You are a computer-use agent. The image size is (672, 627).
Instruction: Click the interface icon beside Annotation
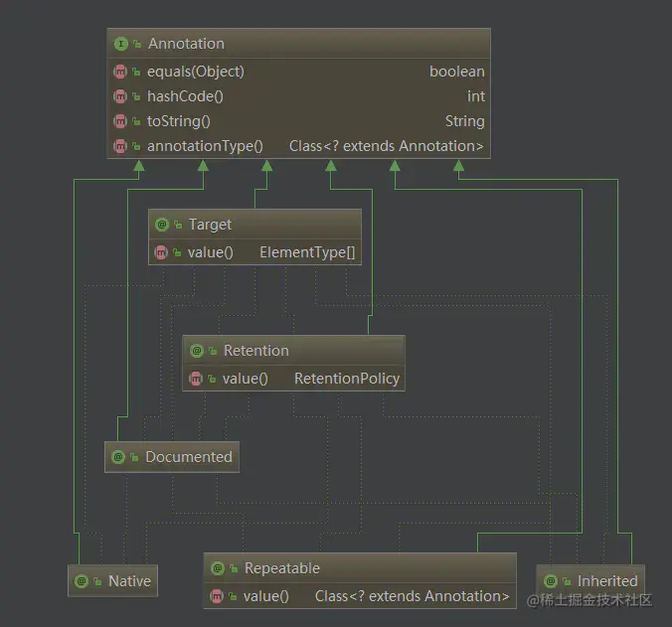pyautogui.click(x=121, y=44)
